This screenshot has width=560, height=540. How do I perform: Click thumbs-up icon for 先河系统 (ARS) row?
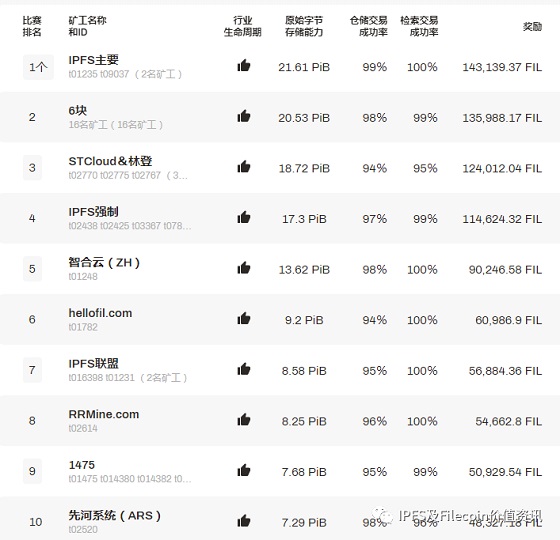pyautogui.click(x=244, y=521)
